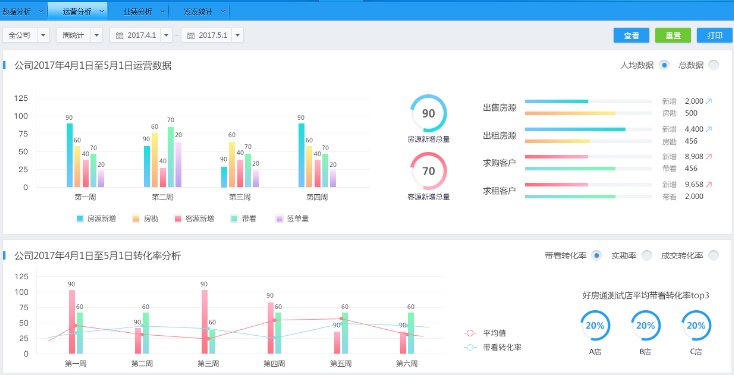
Task: Click the 出售房源 新增 blue progress bar
Action: click(556, 101)
